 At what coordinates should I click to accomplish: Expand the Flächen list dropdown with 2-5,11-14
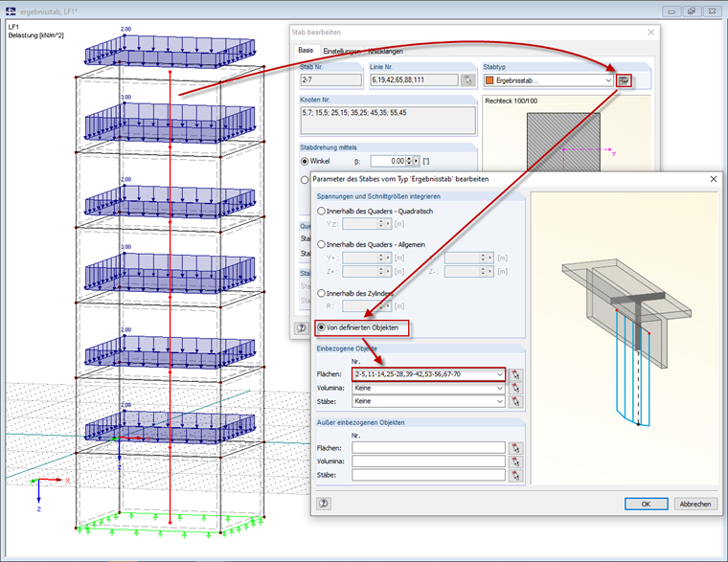point(500,374)
